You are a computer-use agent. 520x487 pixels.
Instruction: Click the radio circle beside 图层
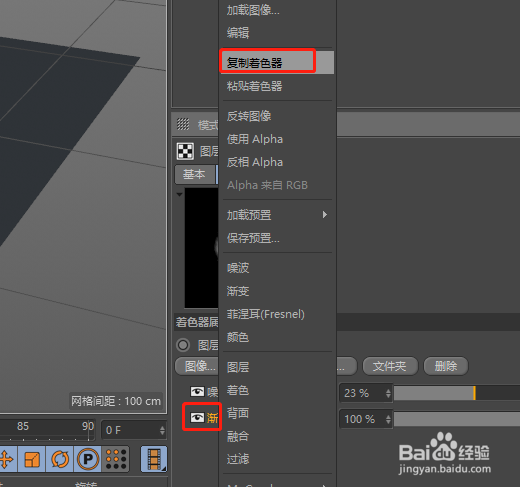(183, 345)
